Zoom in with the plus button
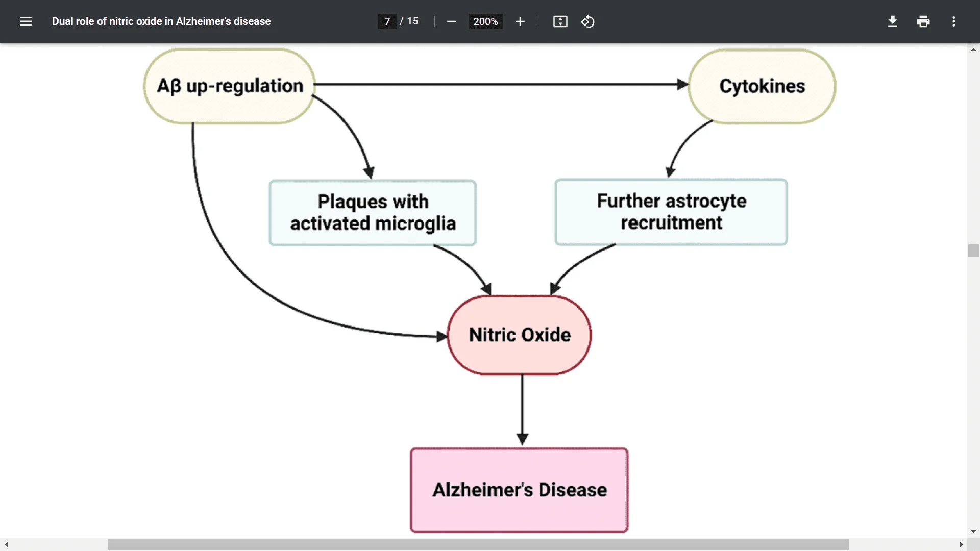 point(520,21)
